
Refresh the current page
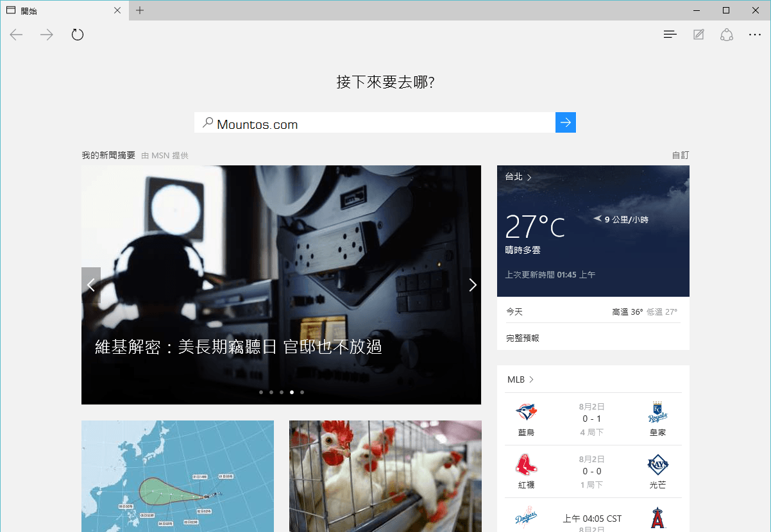(78, 35)
